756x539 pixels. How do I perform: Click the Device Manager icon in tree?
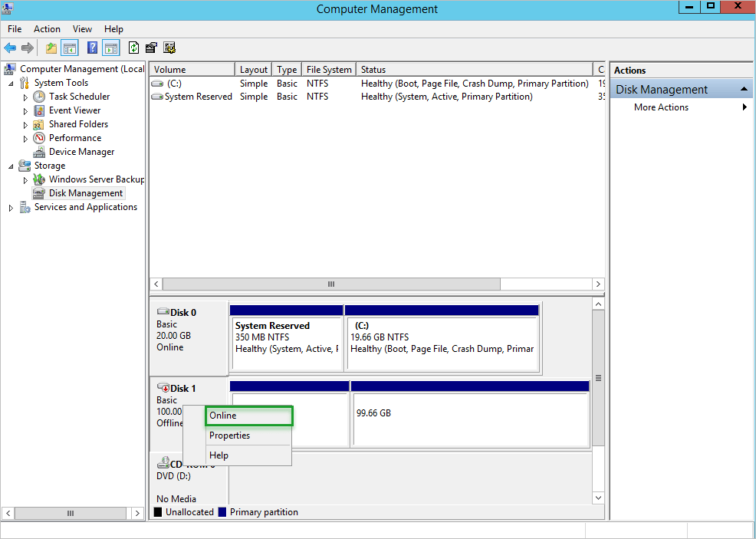[39, 152]
